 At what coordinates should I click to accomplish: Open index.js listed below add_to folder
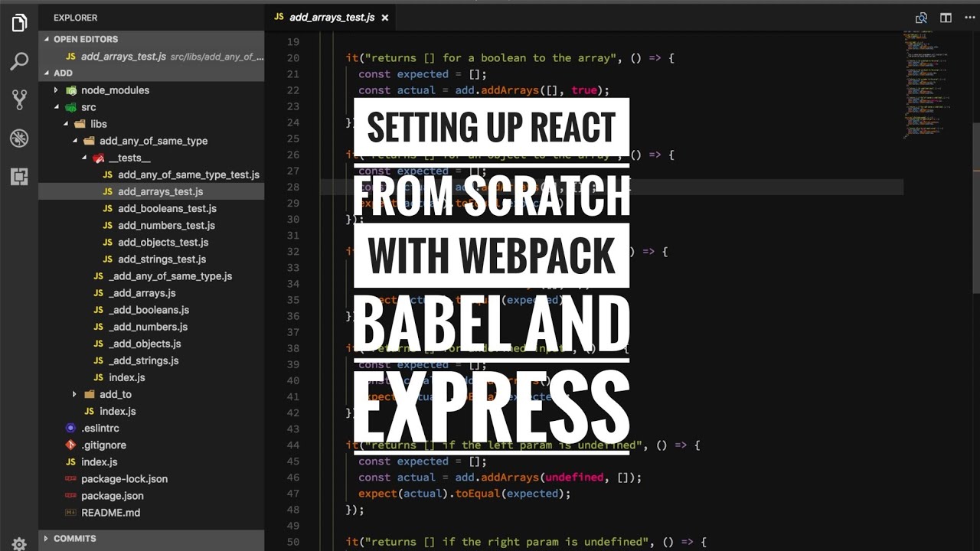point(152,411)
